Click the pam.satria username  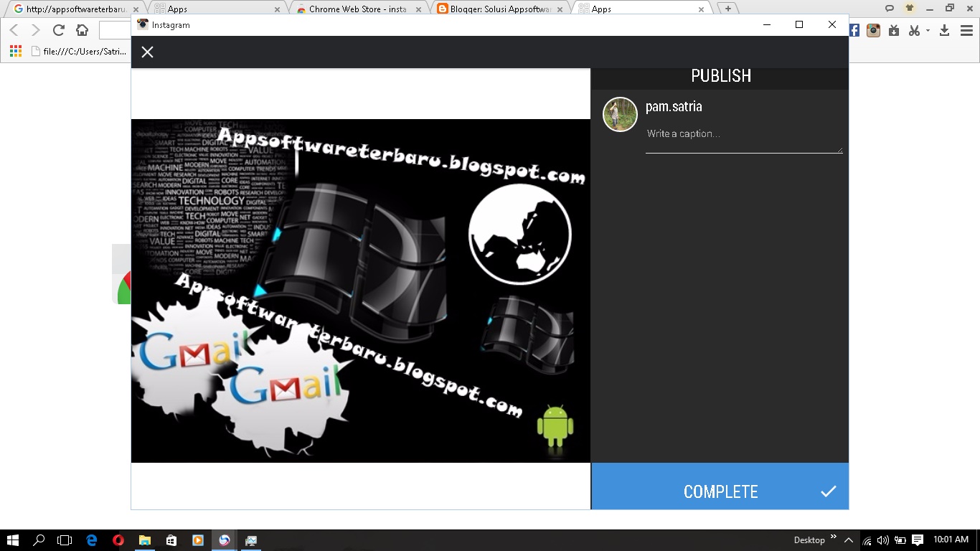(x=674, y=107)
